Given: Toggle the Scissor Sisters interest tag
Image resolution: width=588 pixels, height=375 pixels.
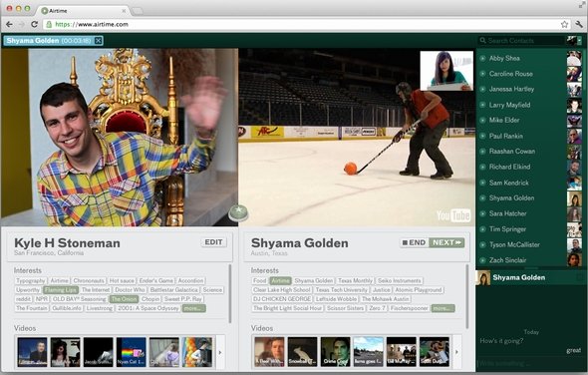Looking at the screenshot, I should [x=346, y=308].
